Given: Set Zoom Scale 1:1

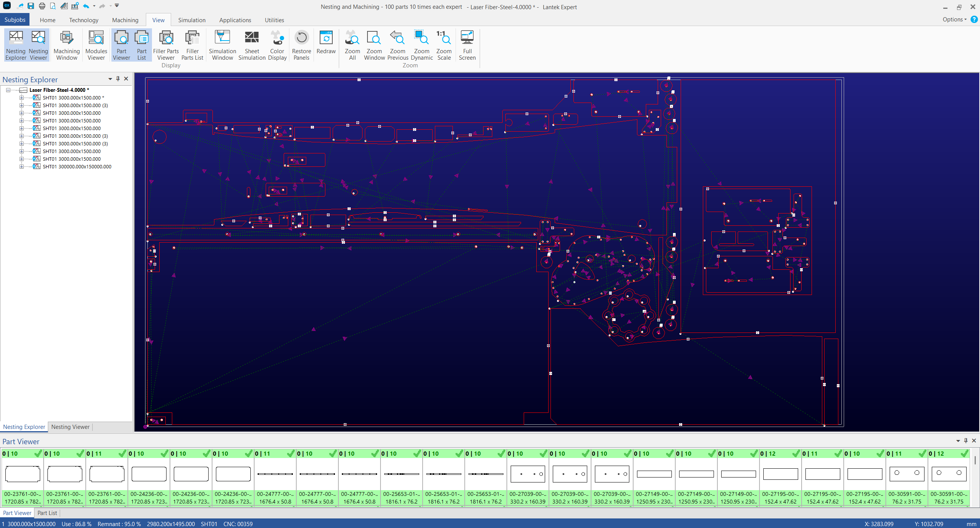Looking at the screenshot, I should pyautogui.click(x=444, y=45).
